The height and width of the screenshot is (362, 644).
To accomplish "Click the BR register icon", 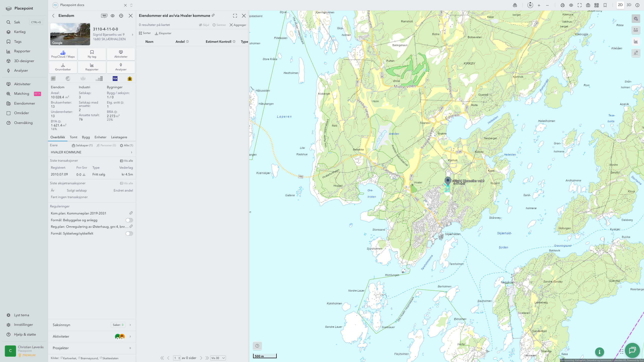I will pos(53,79).
